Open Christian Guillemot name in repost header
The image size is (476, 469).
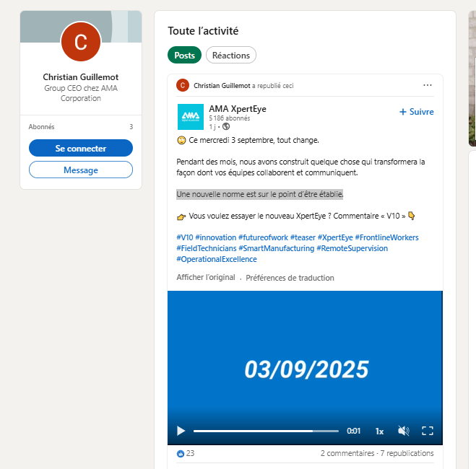pyautogui.click(x=222, y=86)
